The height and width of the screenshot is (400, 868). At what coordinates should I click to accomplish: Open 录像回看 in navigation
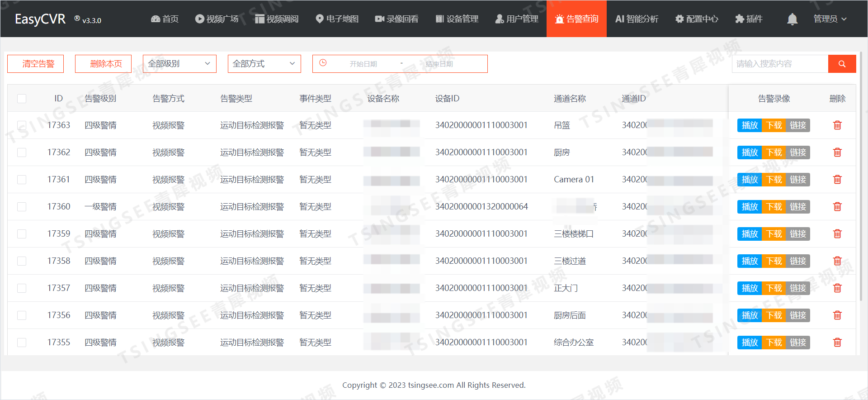pyautogui.click(x=396, y=19)
